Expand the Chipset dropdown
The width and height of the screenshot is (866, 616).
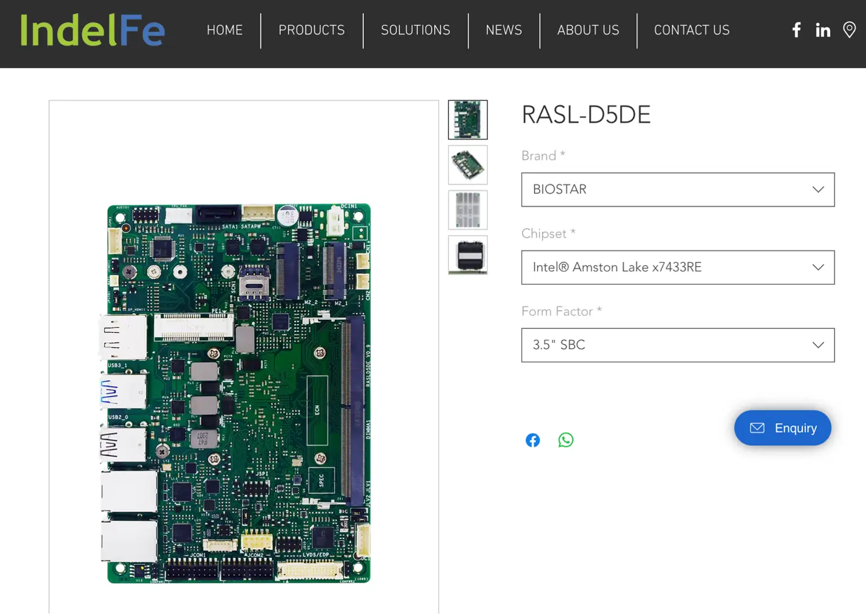pyautogui.click(x=678, y=267)
